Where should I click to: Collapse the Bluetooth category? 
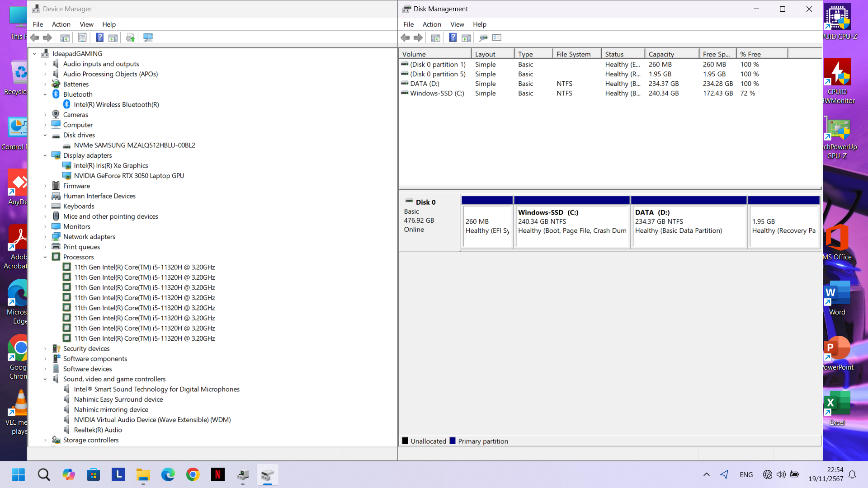tap(45, 94)
